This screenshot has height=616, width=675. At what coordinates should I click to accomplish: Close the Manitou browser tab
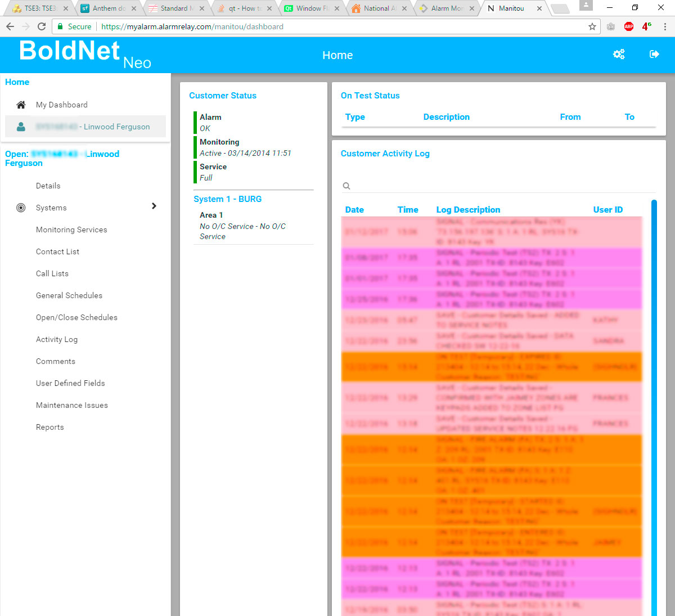point(539,8)
